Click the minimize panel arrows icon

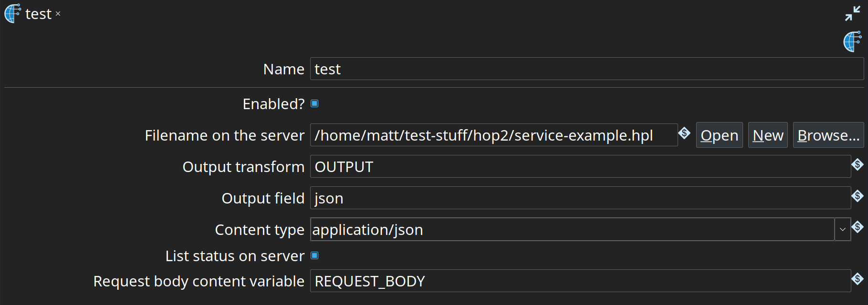[852, 13]
